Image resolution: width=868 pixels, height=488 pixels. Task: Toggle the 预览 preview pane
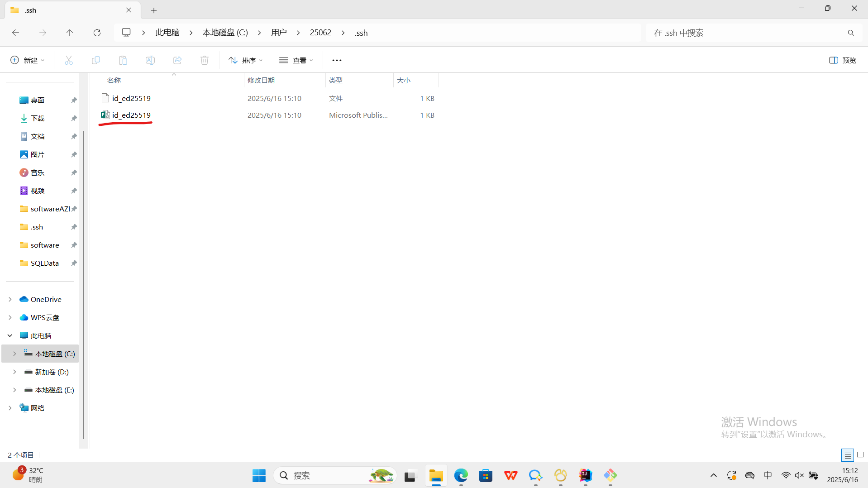click(x=842, y=60)
